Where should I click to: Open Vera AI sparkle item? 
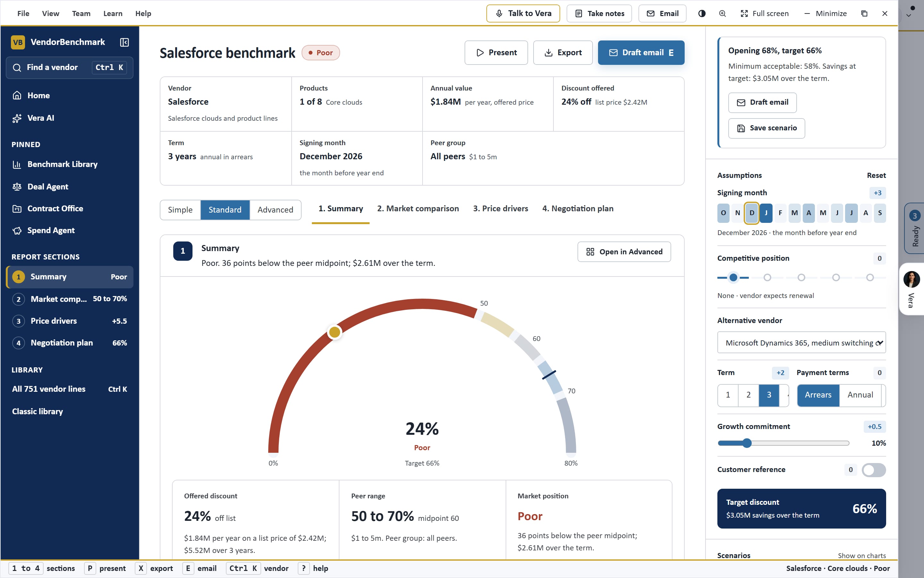tap(70, 118)
